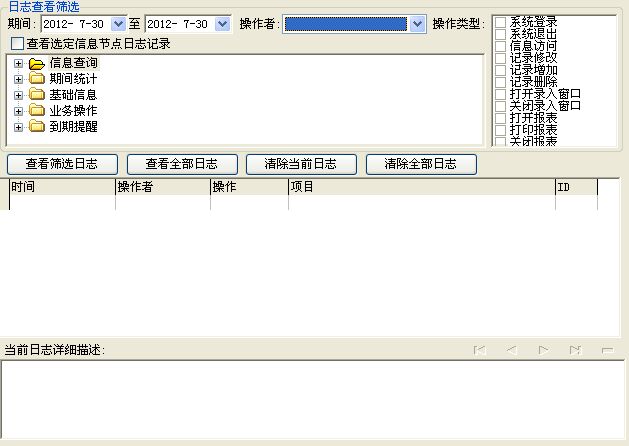This screenshot has height=446, width=629.
Task: Select the 基础信息 tree item label
Action: (x=73, y=95)
